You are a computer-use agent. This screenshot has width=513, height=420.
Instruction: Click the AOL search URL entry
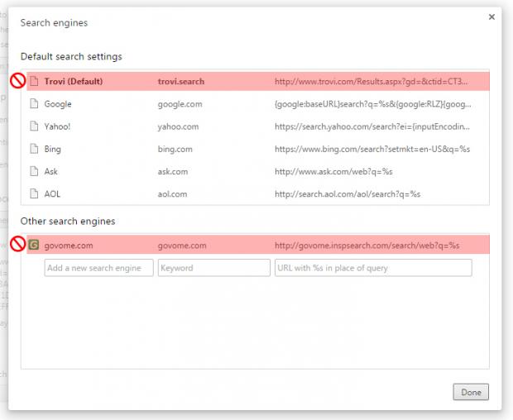[348, 193]
